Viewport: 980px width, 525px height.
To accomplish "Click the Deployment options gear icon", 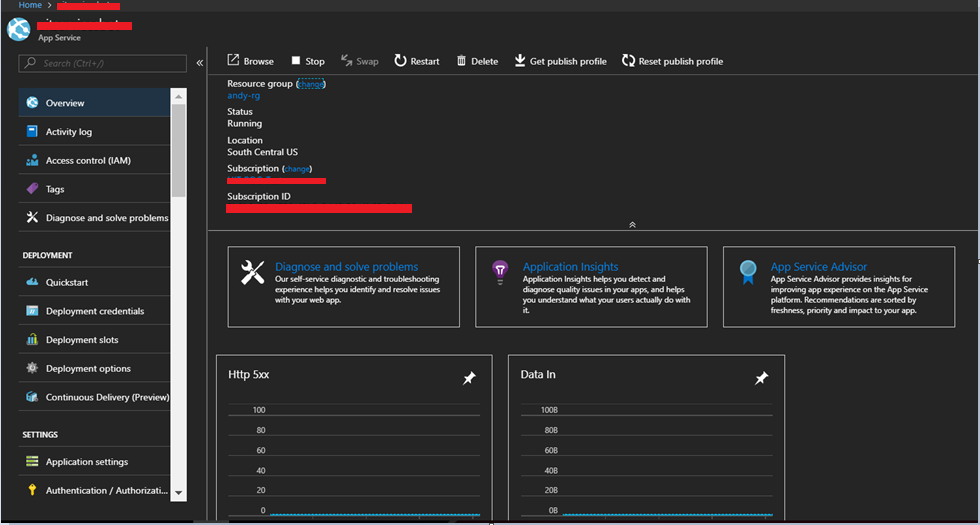I will point(32,368).
